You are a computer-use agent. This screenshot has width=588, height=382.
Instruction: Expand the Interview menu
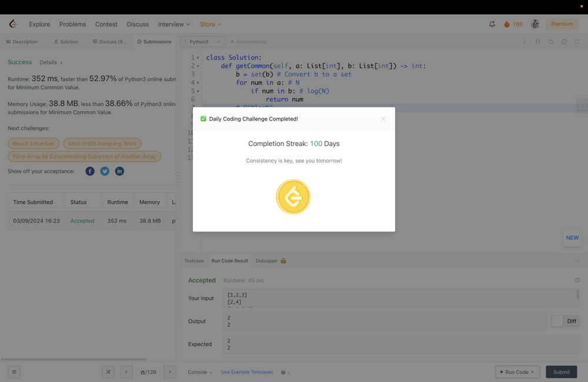173,24
